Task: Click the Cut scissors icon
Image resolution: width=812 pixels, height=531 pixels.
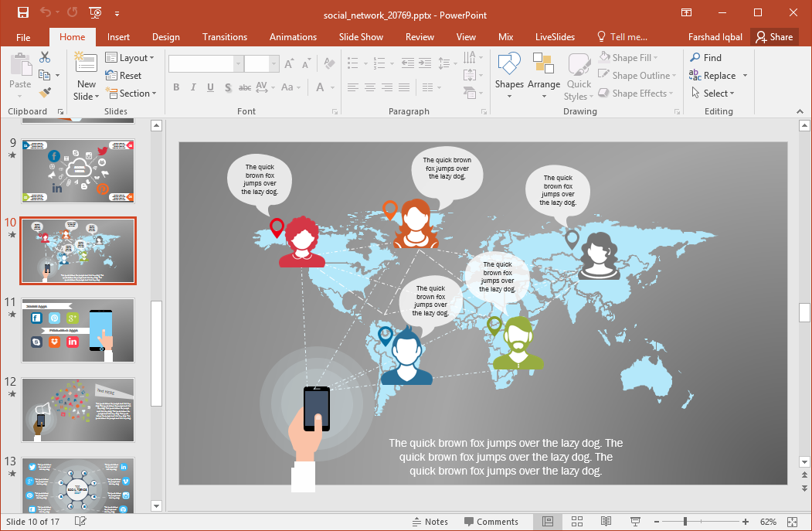Action: [45, 57]
